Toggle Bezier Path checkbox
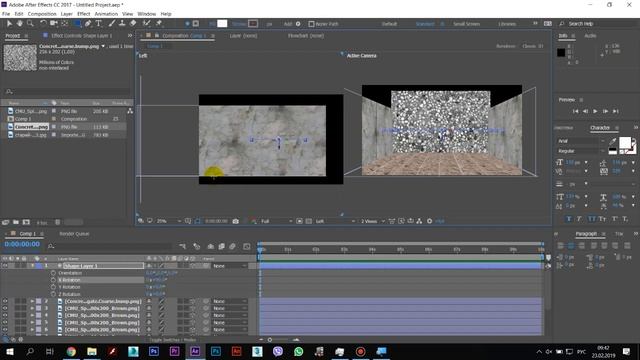The image size is (640, 360). click(311, 24)
